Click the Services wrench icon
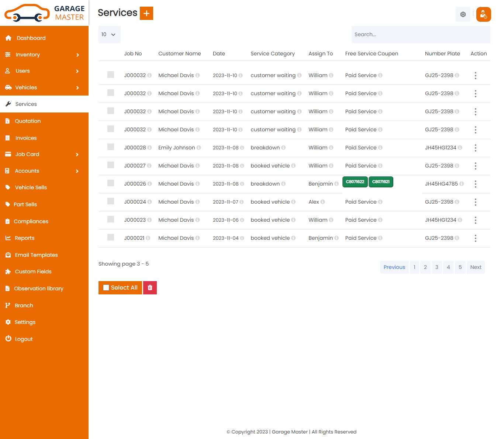 (x=8, y=104)
